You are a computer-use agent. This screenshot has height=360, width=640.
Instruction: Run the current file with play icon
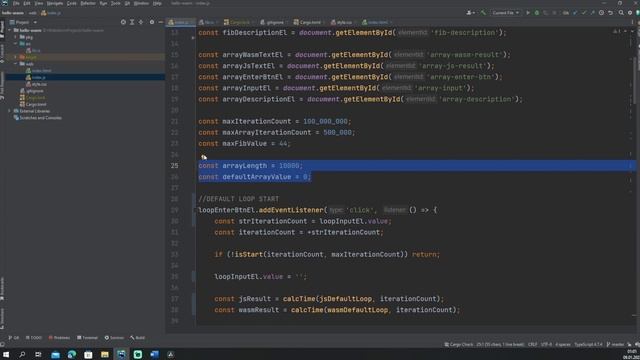528,13
